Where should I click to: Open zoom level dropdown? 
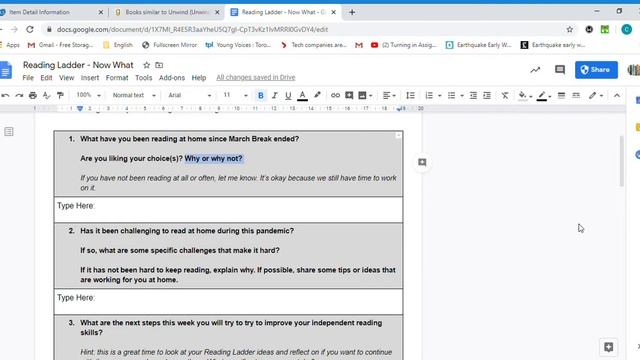pos(88,95)
